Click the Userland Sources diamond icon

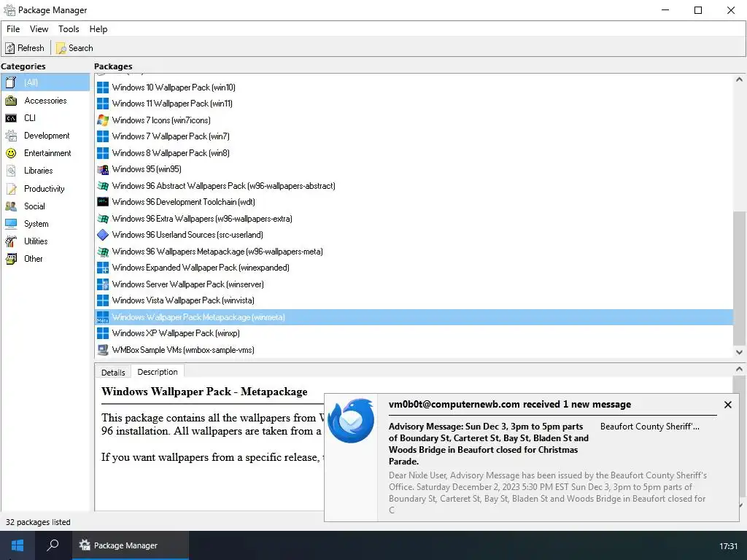tap(103, 235)
